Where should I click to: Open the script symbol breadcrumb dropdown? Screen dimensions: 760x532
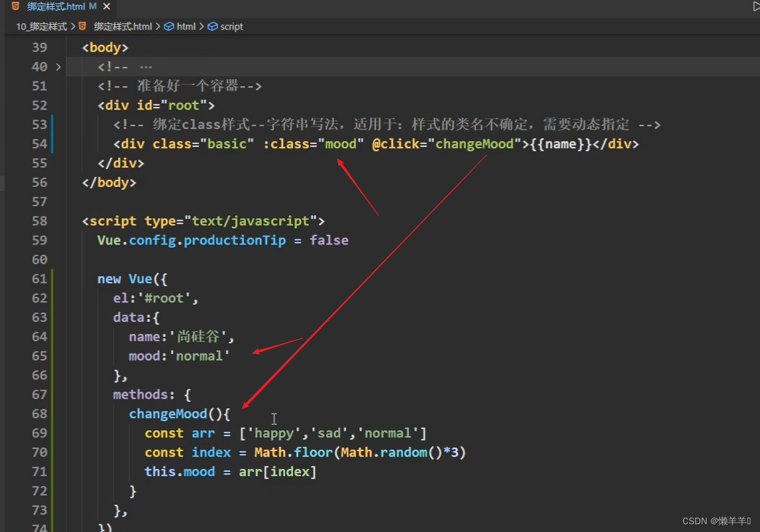(231, 26)
